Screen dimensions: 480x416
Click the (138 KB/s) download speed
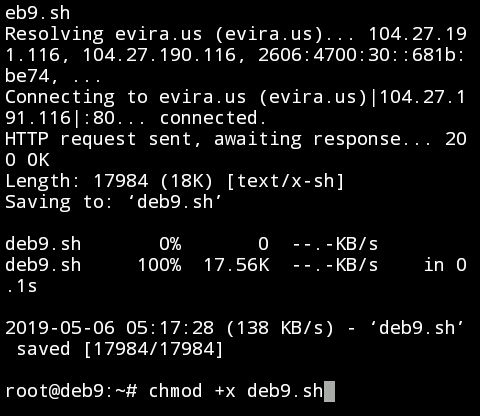[x=280, y=328]
